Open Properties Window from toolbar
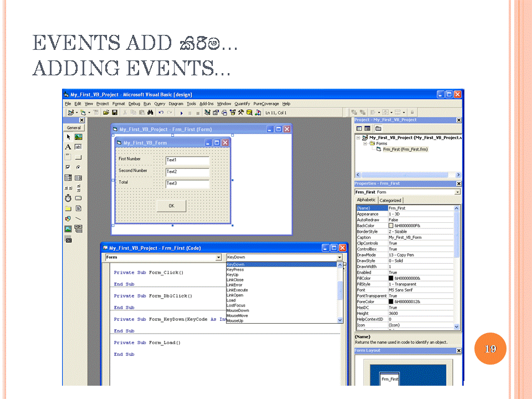The width and height of the screenshot is (532, 399). coord(216,112)
